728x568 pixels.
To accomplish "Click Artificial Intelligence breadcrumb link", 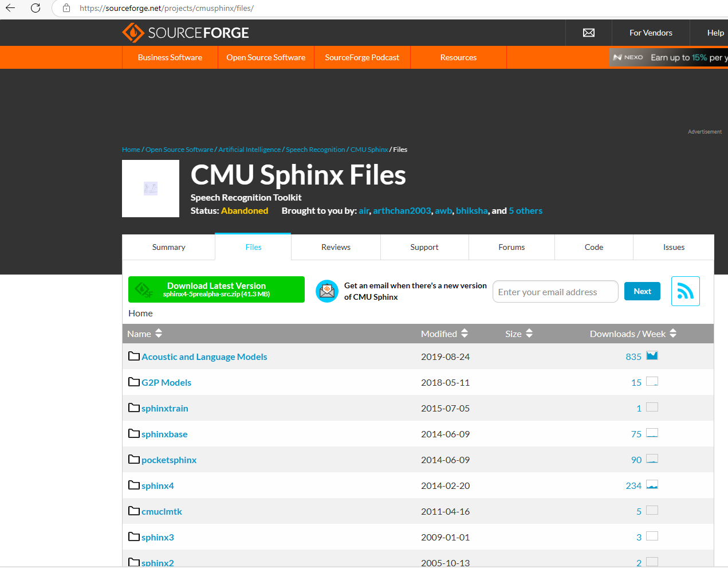I will pos(250,150).
